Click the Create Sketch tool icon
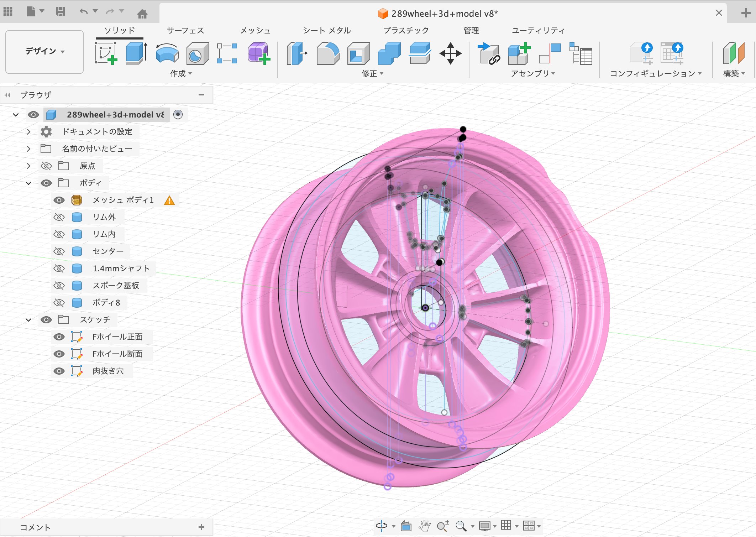The image size is (756, 537). pos(106,53)
